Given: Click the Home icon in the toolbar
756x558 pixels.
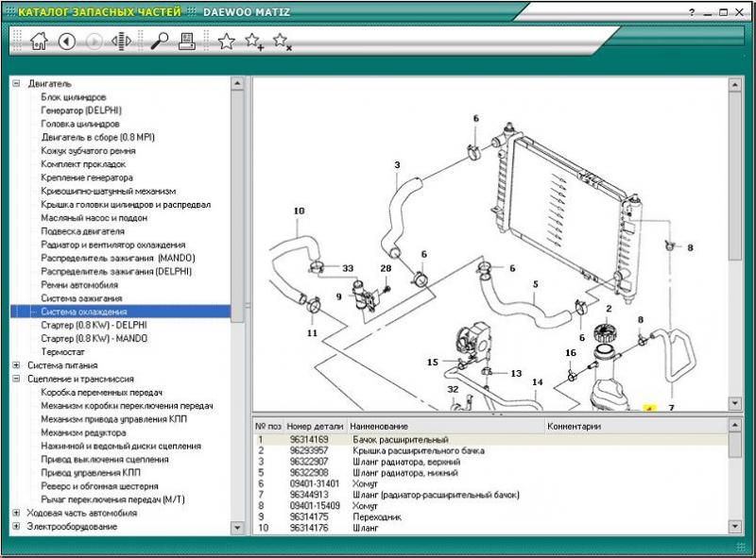Looking at the screenshot, I should tap(39, 41).
